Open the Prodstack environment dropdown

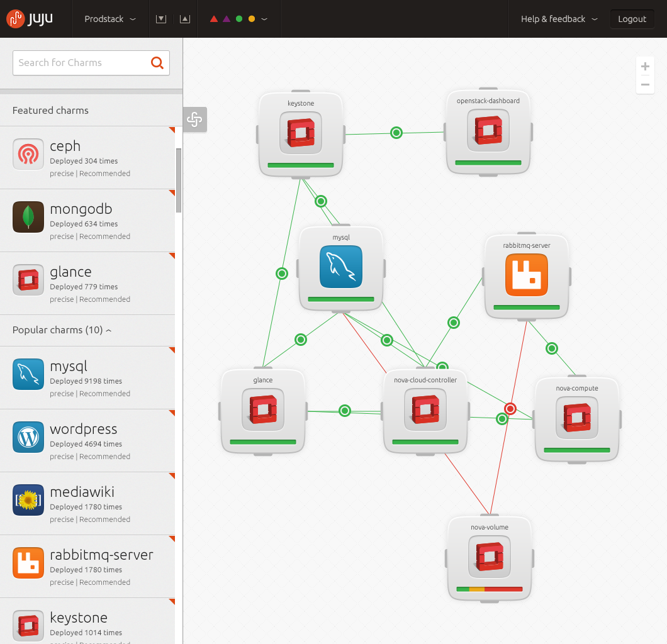coord(110,19)
